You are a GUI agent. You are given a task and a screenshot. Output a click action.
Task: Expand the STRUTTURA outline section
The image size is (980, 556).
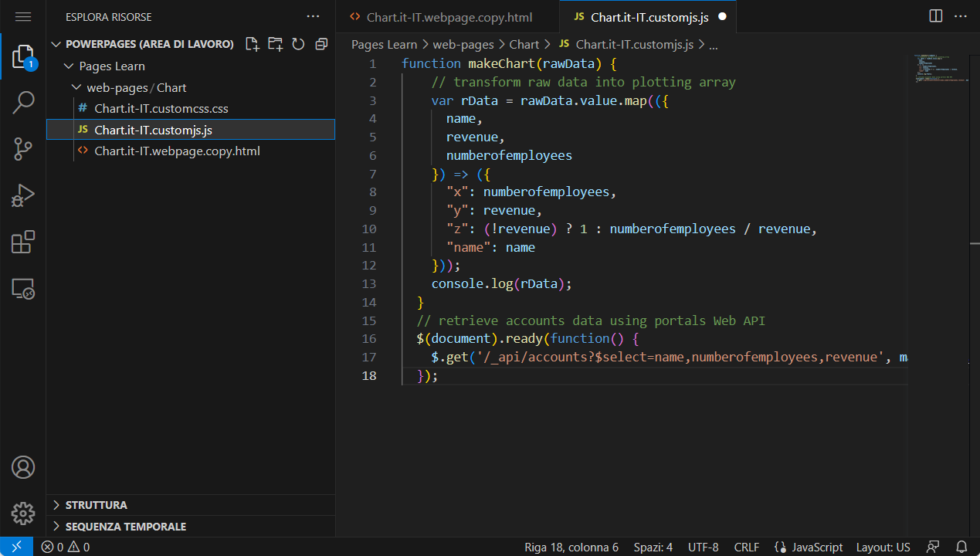[97, 505]
